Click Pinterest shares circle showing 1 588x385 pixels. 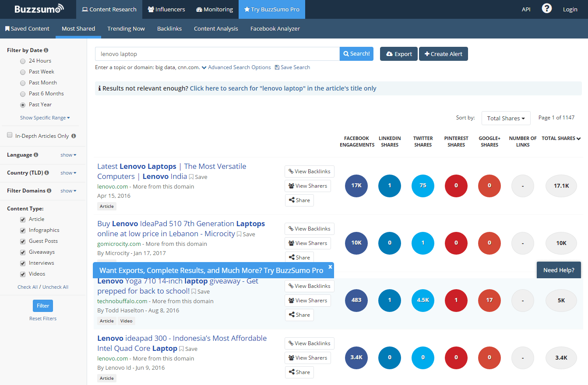coord(456,300)
